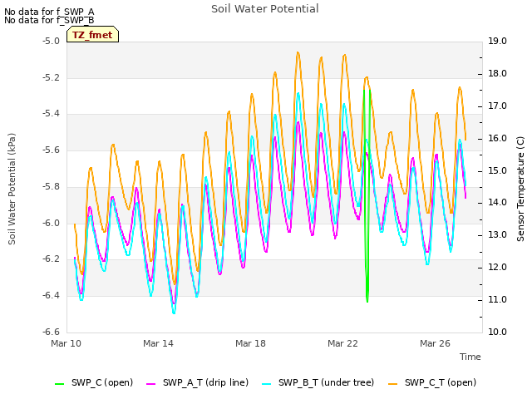Click the green SWP_C spike minimum near Mar 23
This screenshot has width=532, height=399.
point(367,300)
